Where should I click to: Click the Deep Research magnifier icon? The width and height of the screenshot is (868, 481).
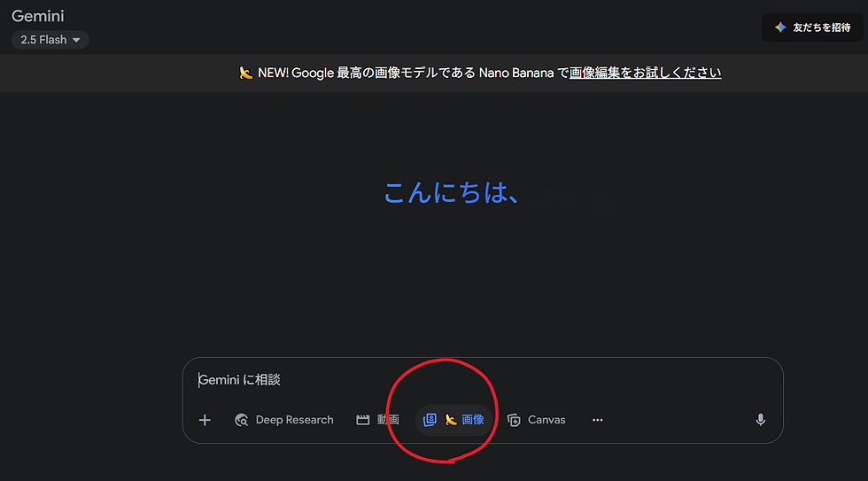click(241, 420)
